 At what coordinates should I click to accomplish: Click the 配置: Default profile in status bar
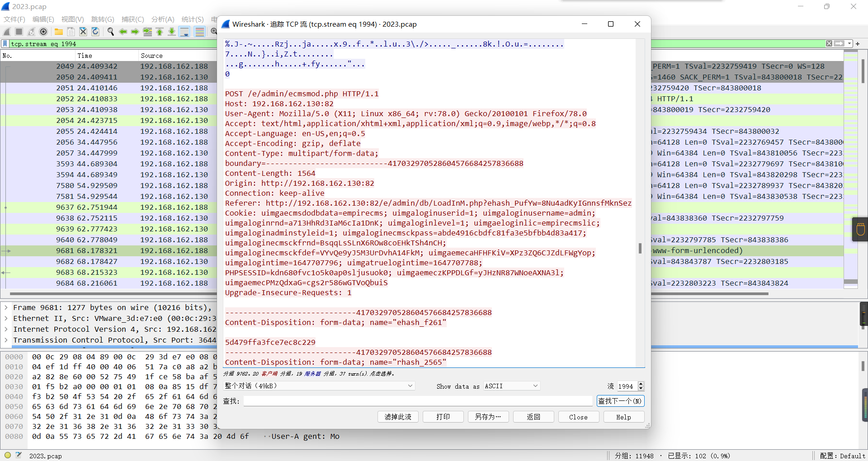pos(842,456)
